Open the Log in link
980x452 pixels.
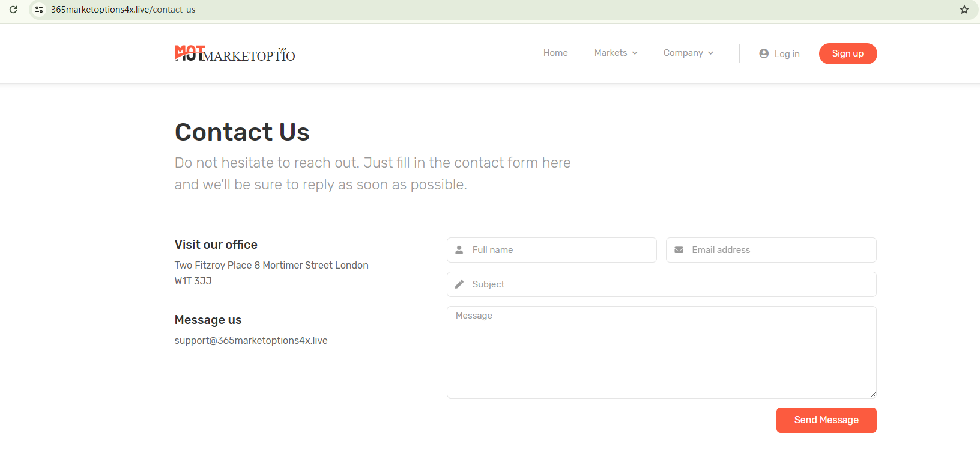787,54
